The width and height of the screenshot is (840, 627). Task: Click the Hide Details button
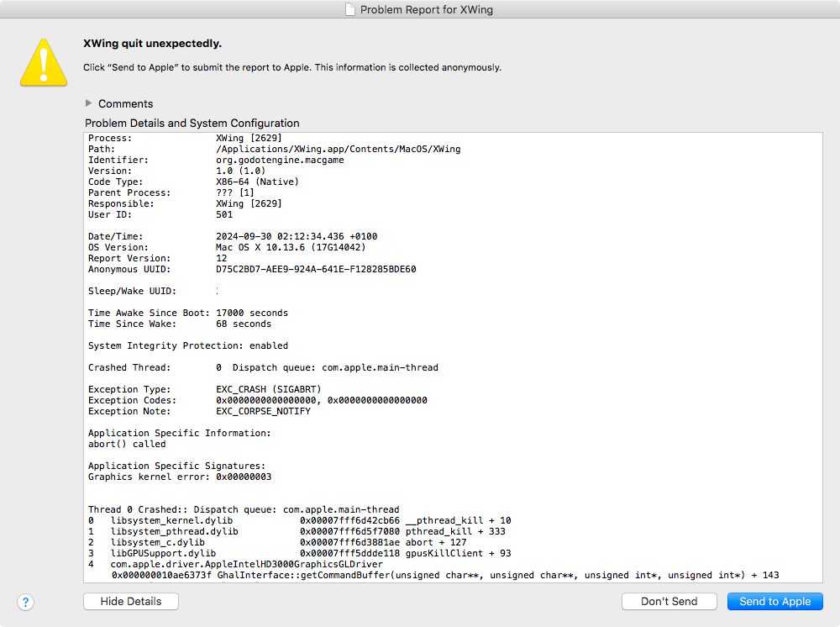click(x=131, y=601)
